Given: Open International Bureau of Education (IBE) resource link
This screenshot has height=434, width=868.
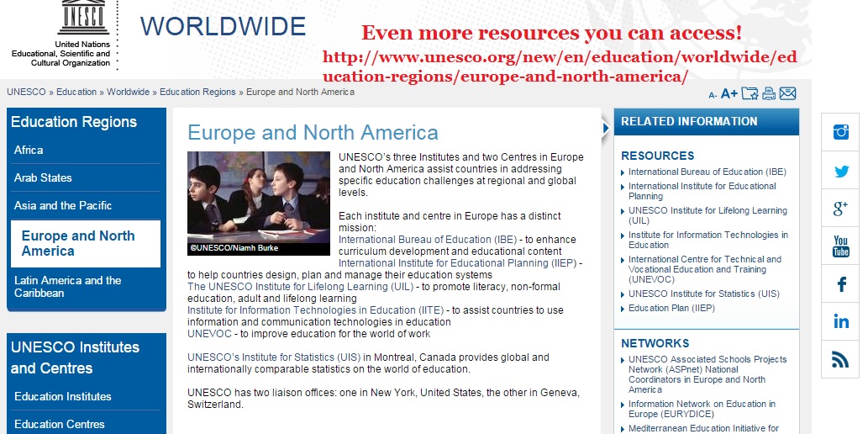Looking at the screenshot, I should point(707,172).
